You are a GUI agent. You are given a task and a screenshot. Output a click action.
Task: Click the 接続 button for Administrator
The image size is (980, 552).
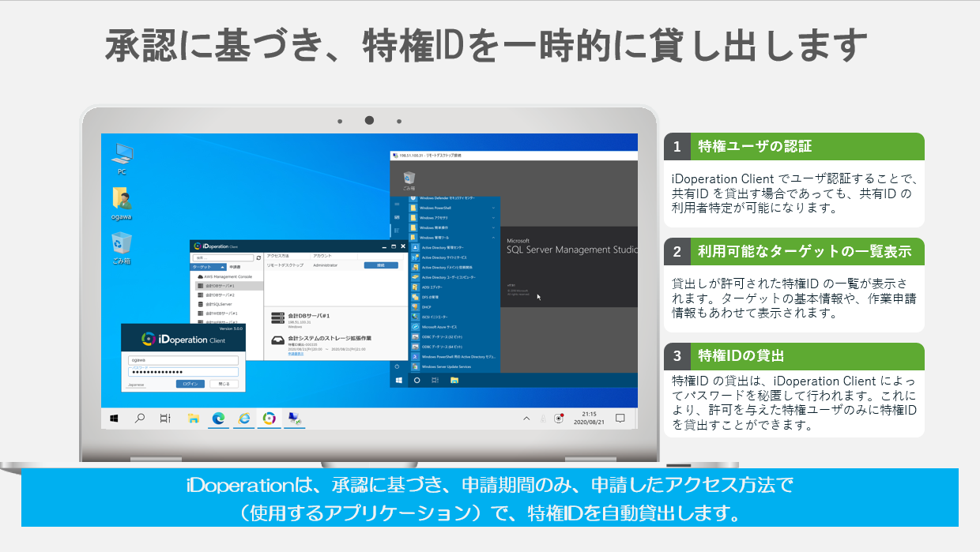pos(380,265)
